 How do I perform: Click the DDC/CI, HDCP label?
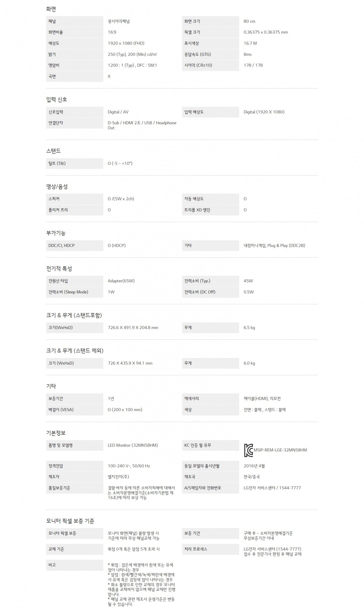(x=62, y=246)
